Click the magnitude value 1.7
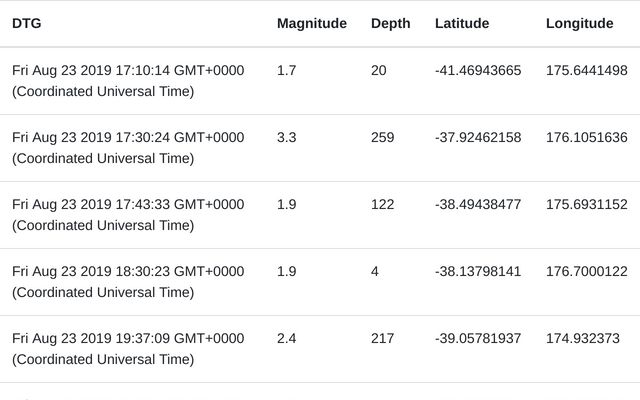Viewport: 640px width, 400px height. click(287, 71)
